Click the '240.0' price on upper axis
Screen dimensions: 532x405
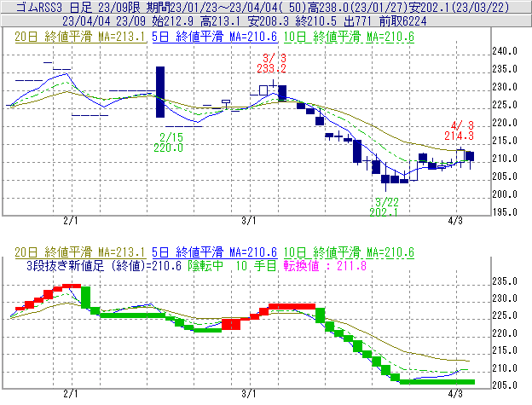(x=505, y=51)
